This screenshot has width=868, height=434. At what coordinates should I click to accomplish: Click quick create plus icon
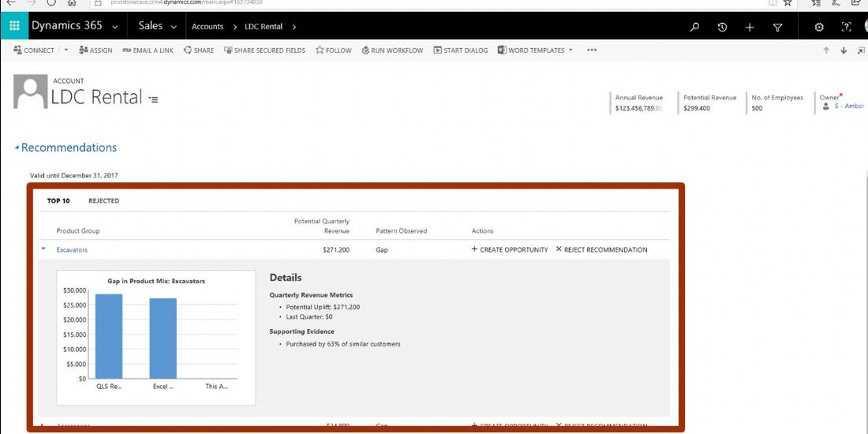coord(750,27)
